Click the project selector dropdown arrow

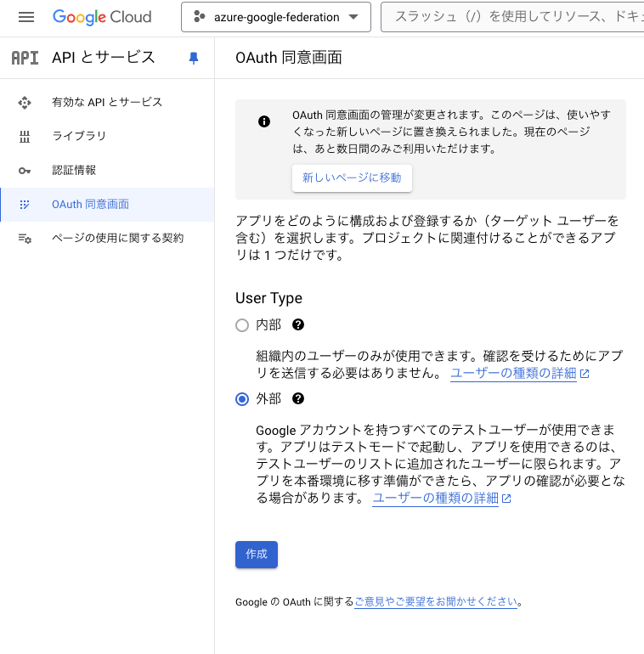point(353,17)
